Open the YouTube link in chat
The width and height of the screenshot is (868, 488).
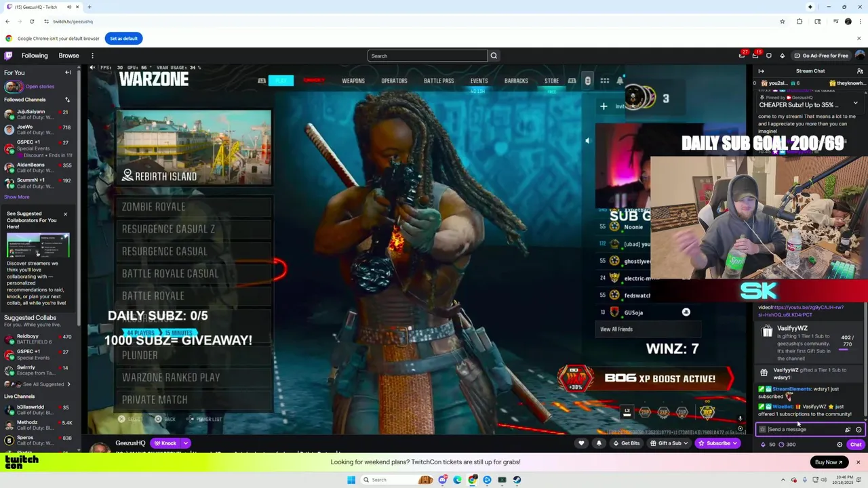click(x=801, y=311)
